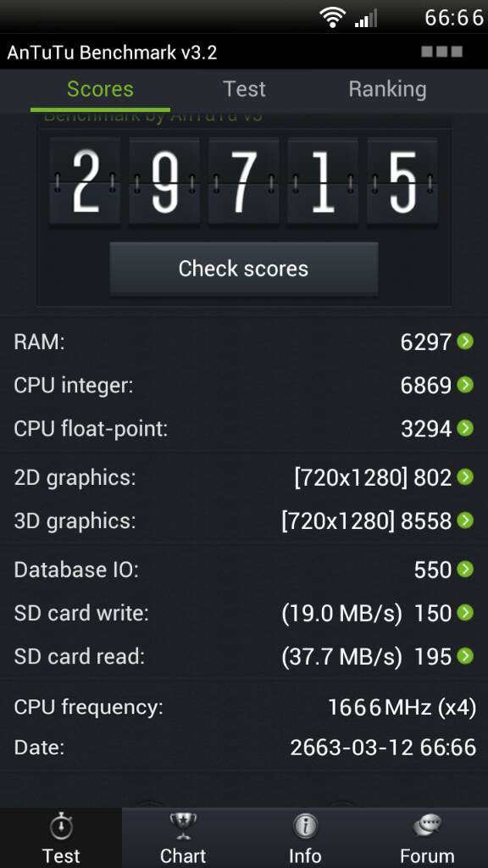Open the Info icon in bottom bar
Screen dimensions: 488x868
305,827
